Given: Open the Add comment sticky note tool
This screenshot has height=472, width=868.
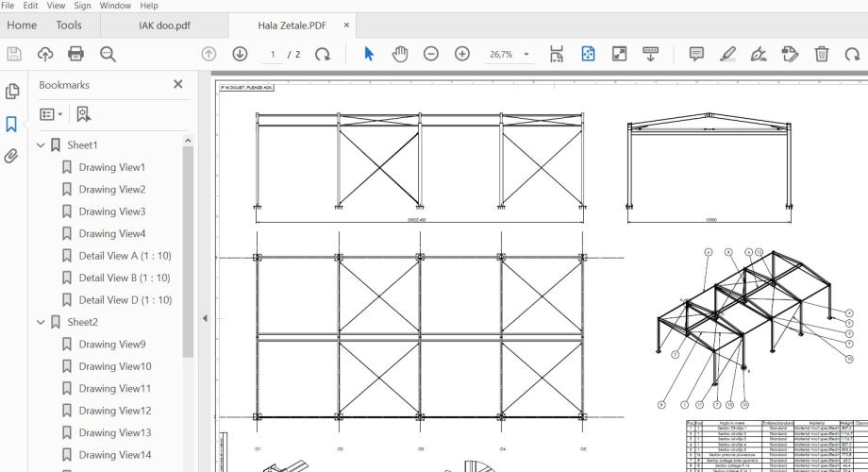Looking at the screenshot, I should (x=697, y=55).
